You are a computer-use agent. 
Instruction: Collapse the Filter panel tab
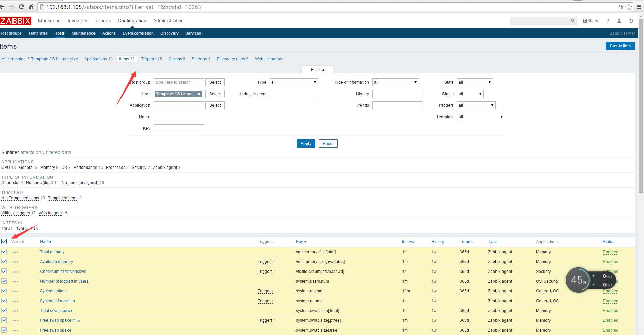tap(317, 70)
